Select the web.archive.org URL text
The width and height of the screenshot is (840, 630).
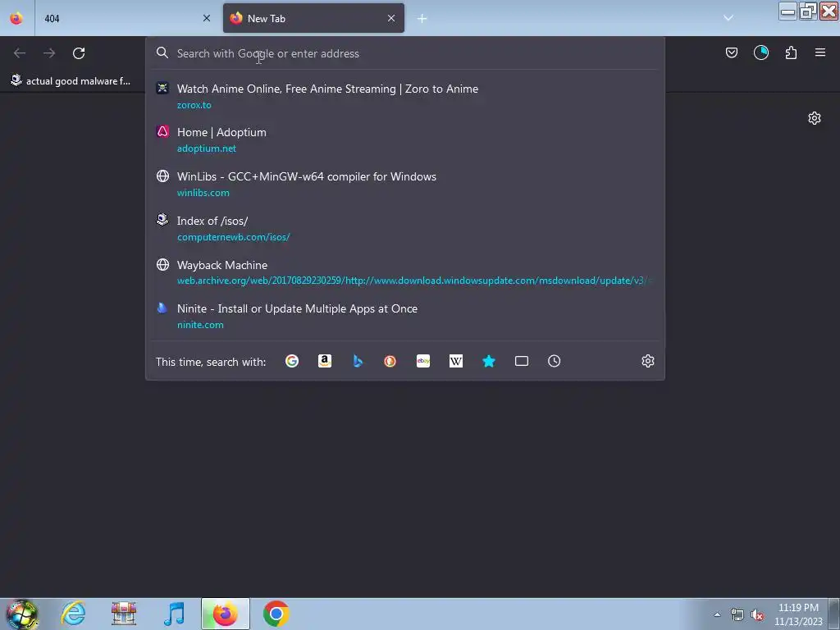coord(413,281)
